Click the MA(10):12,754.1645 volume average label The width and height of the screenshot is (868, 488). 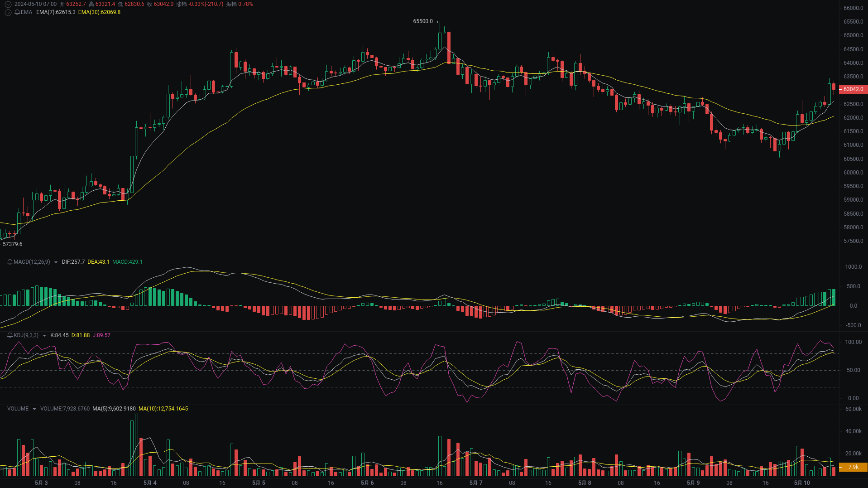click(x=163, y=408)
